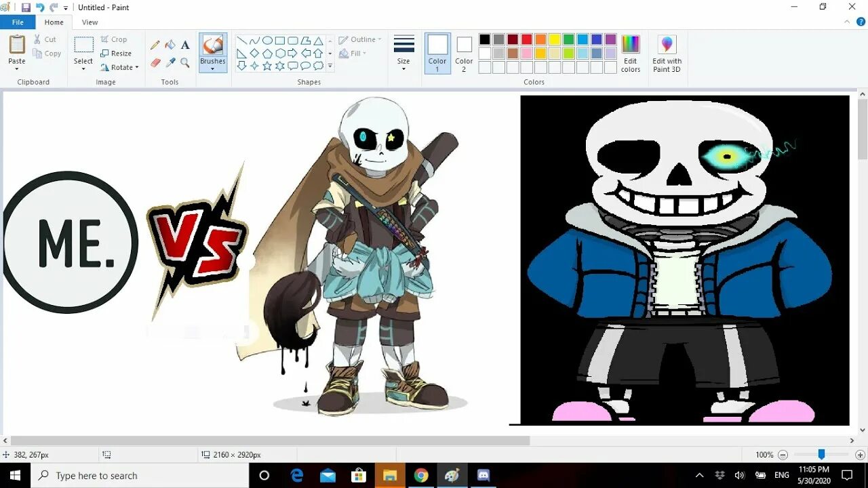Screen dimensions: 868x488
Task: Open the Select dropdown arrow
Action: click(x=83, y=69)
